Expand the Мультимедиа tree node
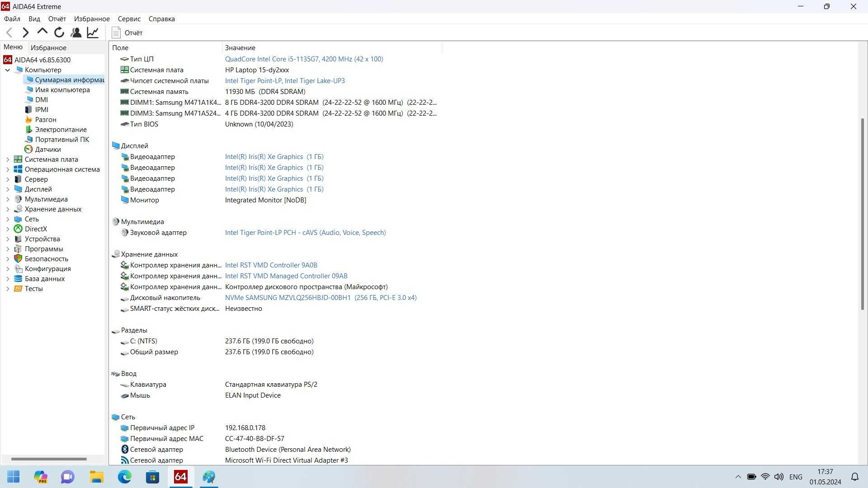The image size is (868, 488). point(8,199)
